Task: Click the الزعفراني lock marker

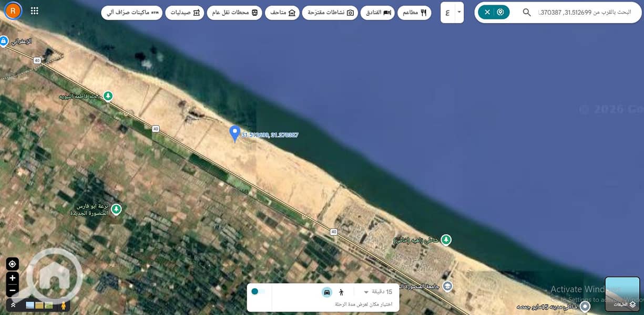Action: [x=4, y=40]
